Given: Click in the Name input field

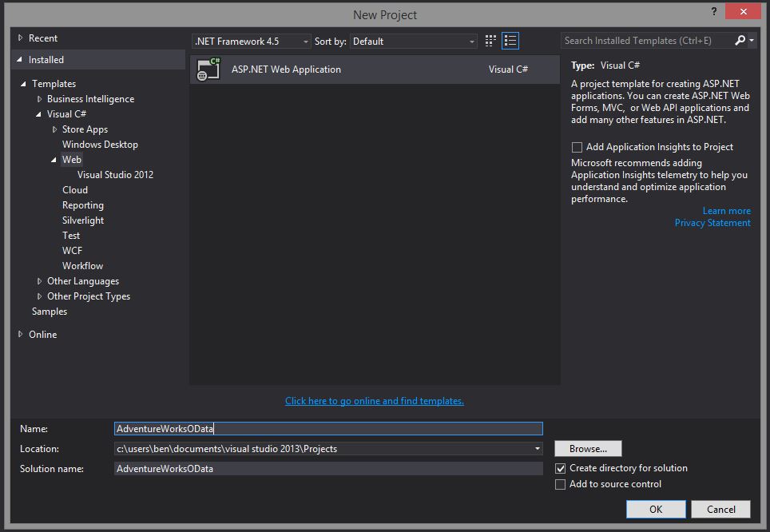Looking at the screenshot, I should [328, 429].
